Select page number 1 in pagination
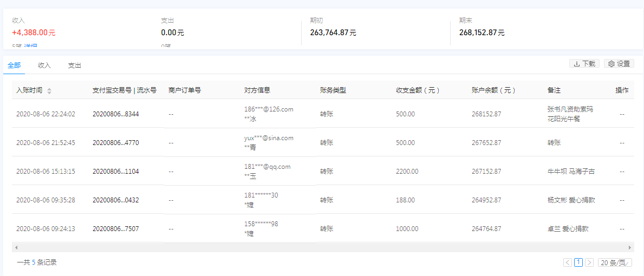644x276 pixels. (x=578, y=262)
